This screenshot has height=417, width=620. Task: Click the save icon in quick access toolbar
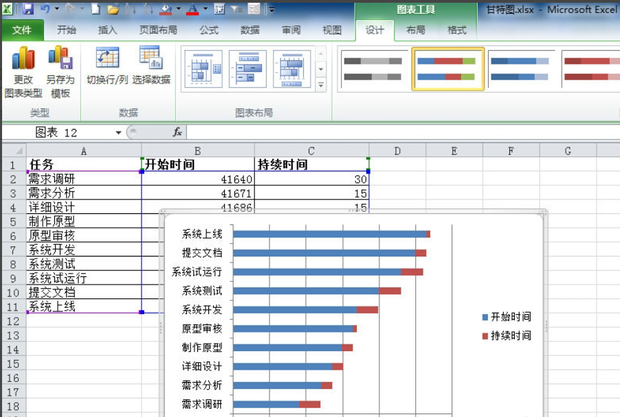[x=28, y=9]
